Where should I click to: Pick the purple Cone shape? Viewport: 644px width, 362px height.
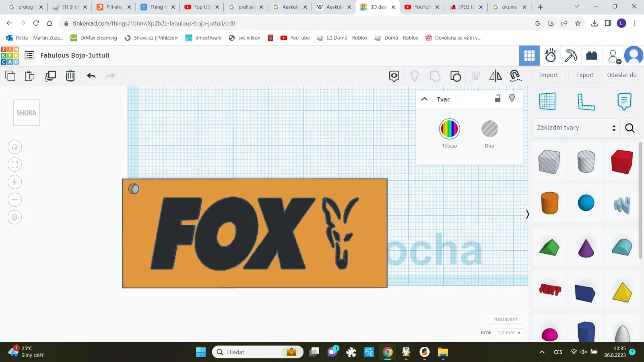pos(586,248)
